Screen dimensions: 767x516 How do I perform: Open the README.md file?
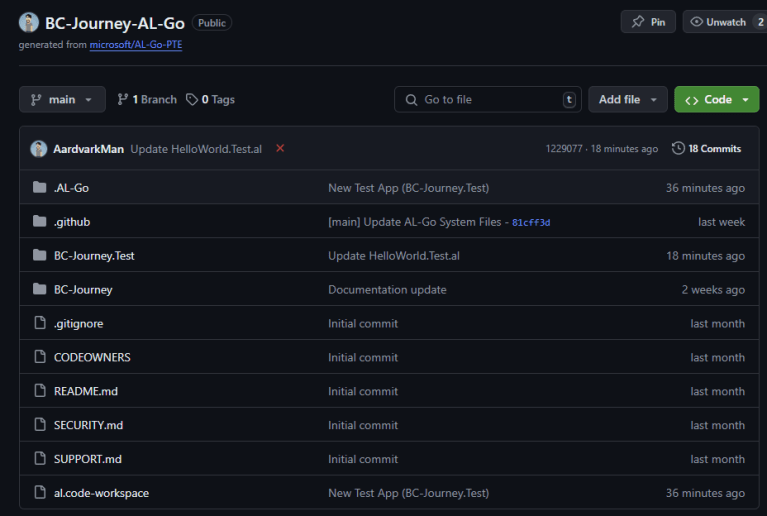[x=86, y=391]
